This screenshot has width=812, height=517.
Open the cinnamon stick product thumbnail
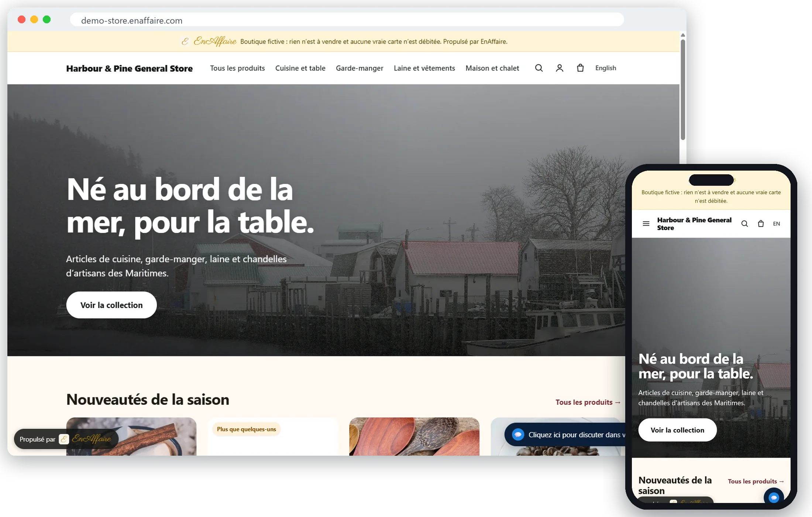coord(131,436)
